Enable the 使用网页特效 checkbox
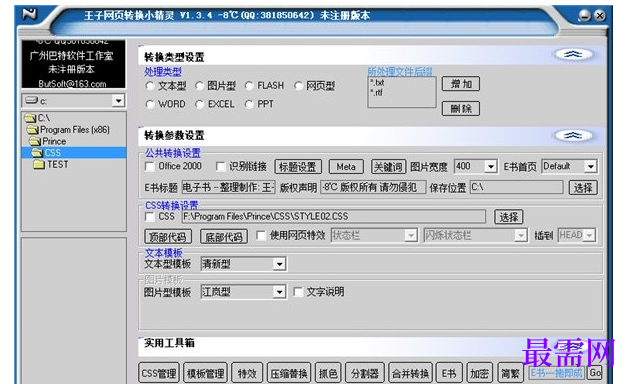 261,235
